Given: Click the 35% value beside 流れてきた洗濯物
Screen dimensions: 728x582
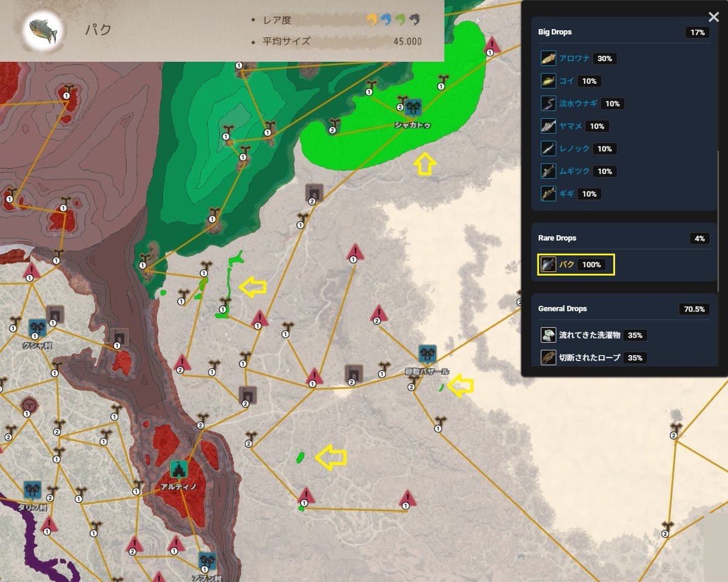Looking at the screenshot, I should tap(635, 335).
